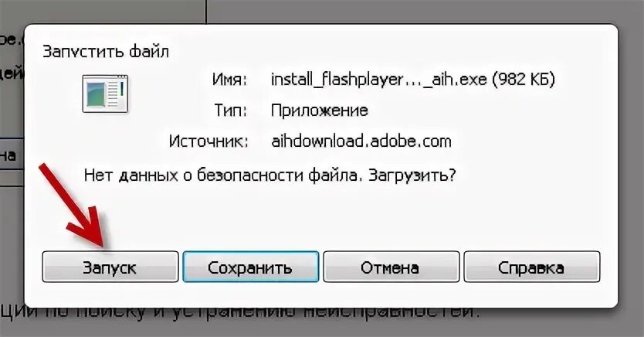Click the Имя: field label
Viewport: 644px width, 337px height.
(x=229, y=80)
